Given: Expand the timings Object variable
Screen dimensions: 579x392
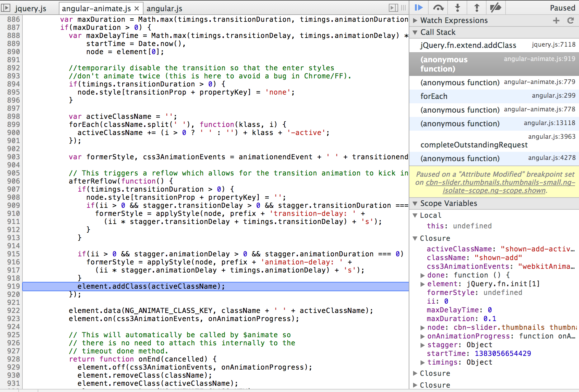Looking at the screenshot, I should [x=422, y=362].
